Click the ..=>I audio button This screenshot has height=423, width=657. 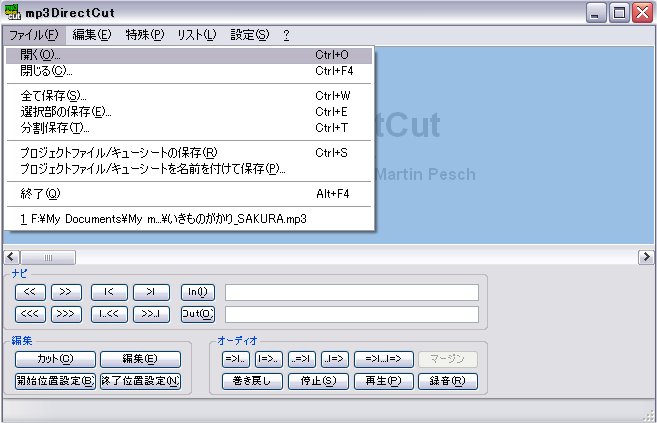pos(302,359)
